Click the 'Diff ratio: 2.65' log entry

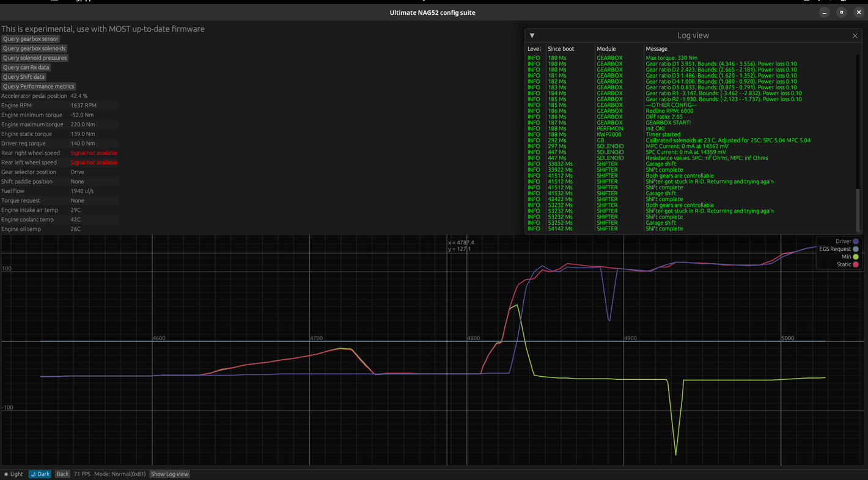(x=664, y=117)
